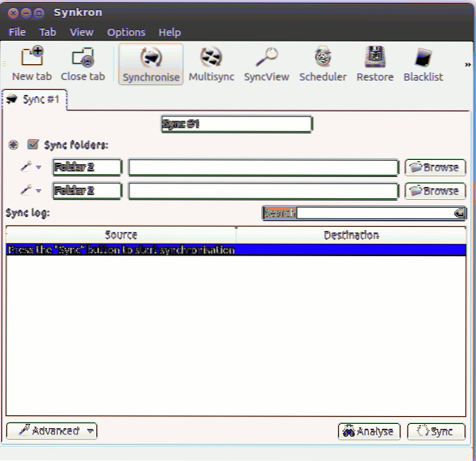Click the round add-folder button beside Sync folders
The image size is (476, 461).
14,145
